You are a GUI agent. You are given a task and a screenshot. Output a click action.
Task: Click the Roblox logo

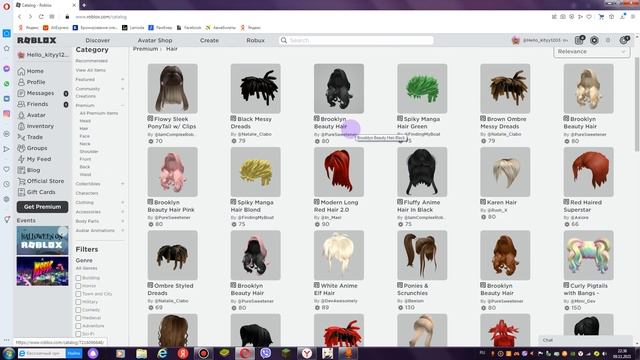[36, 40]
